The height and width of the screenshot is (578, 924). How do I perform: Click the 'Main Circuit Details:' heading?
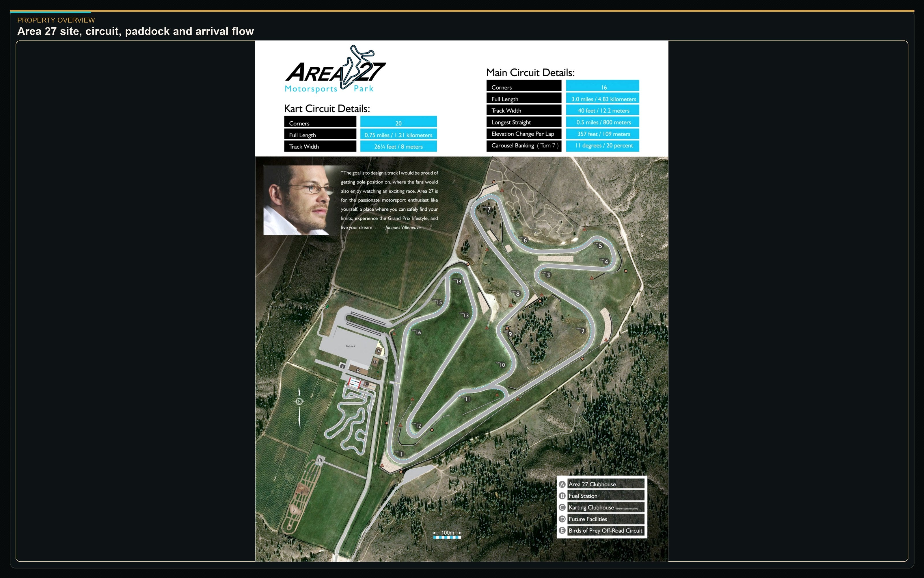pos(530,73)
